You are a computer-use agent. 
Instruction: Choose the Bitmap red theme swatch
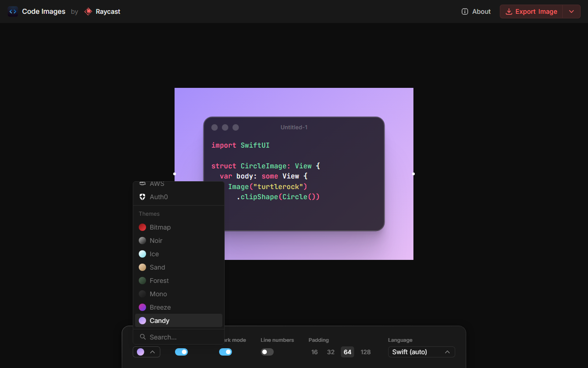point(142,227)
